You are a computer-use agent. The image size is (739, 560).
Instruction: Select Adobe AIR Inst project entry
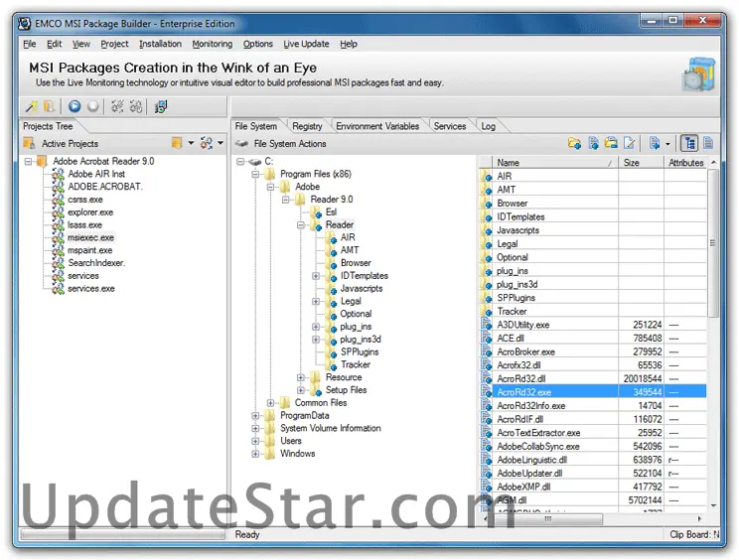[96, 175]
